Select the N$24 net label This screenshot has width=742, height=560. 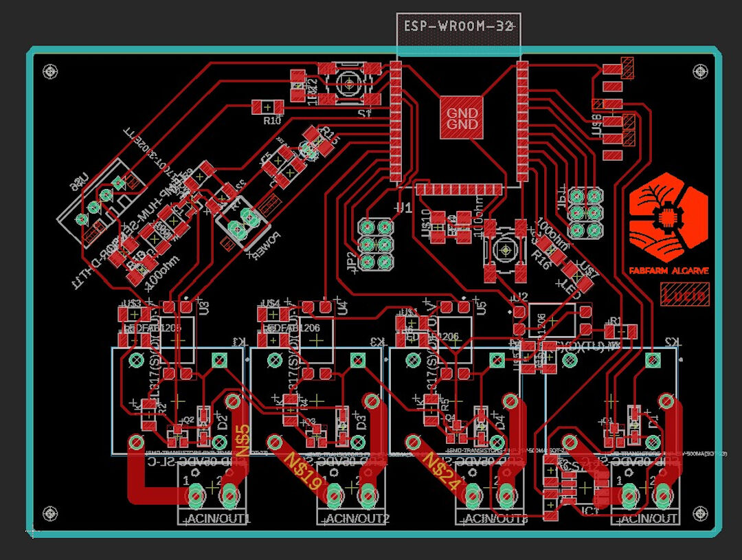442,471
